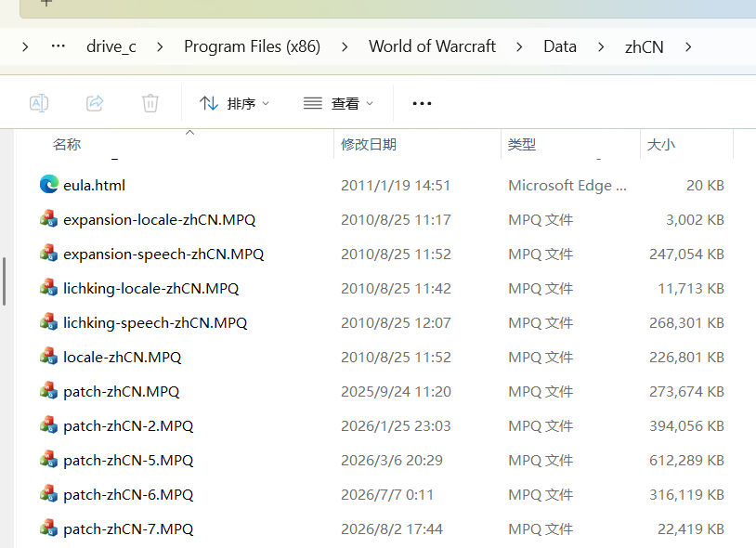Click the Share toolbar icon
This screenshot has width=756, height=548.
(95, 103)
